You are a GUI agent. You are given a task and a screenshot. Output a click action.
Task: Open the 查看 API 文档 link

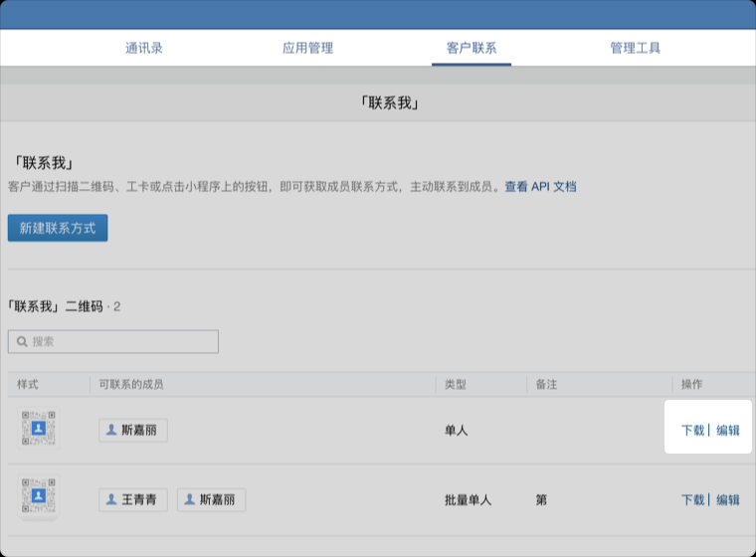click(x=540, y=186)
